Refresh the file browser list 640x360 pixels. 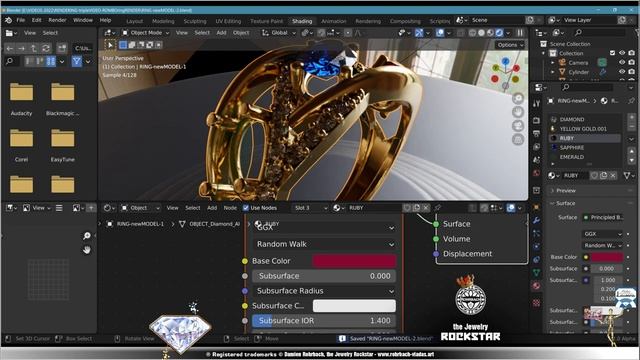[x=46, y=49]
